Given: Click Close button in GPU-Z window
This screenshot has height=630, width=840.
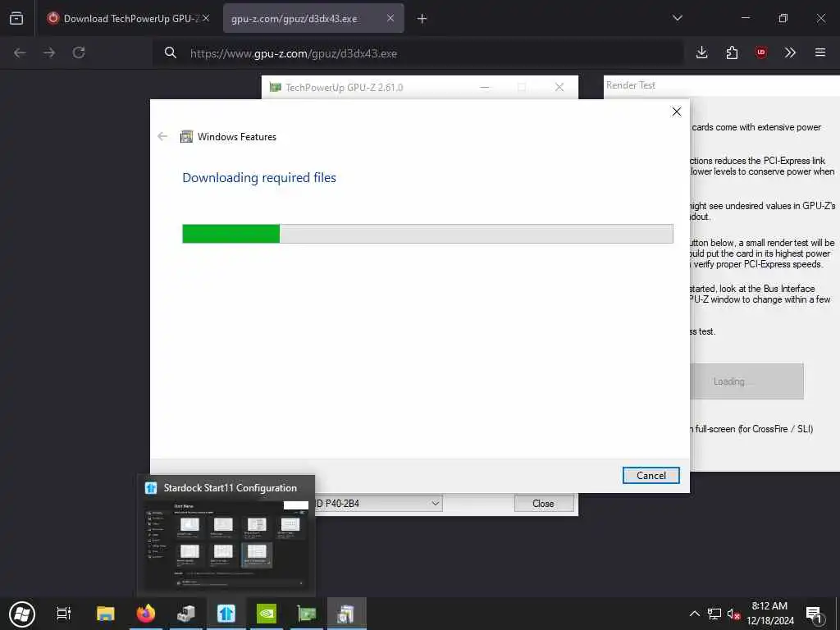Looking at the screenshot, I should (x=543, y=503).
